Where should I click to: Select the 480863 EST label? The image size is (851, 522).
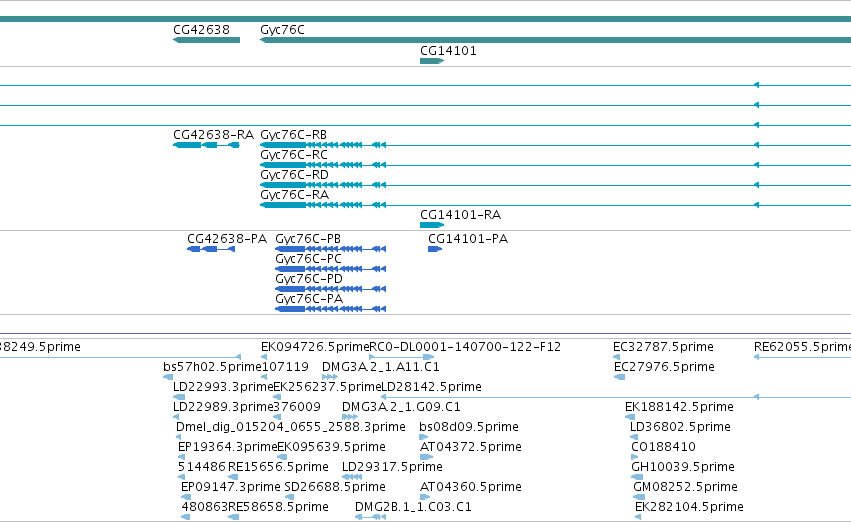[205, 507]
